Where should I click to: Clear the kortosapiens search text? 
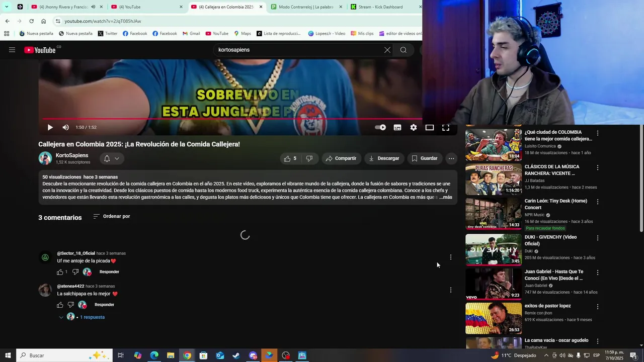coord(387,50)
